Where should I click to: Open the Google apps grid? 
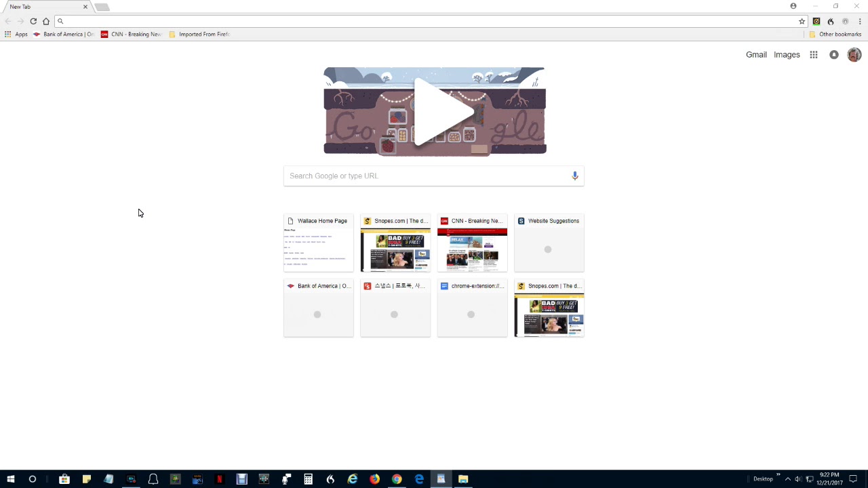[x=814, y=55]
